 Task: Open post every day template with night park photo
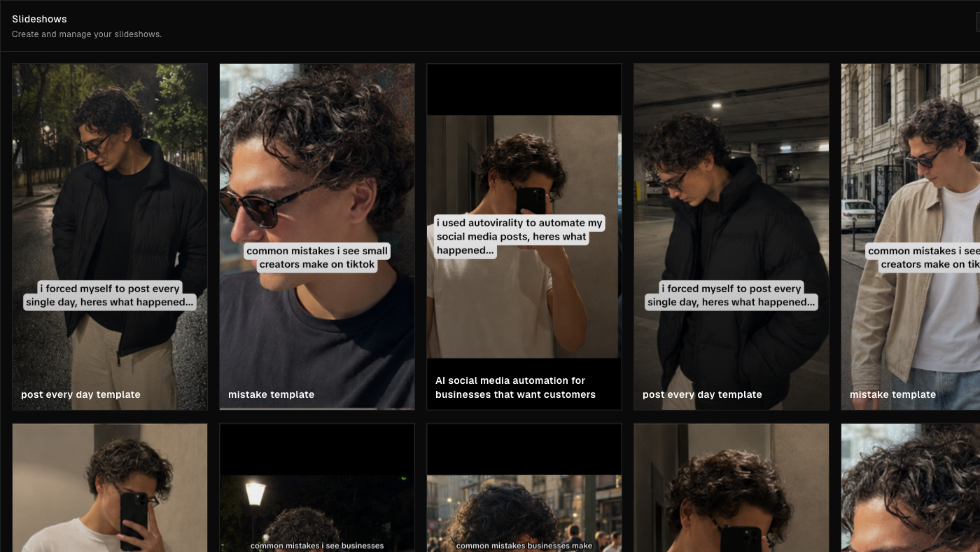[x=110, y=237]
